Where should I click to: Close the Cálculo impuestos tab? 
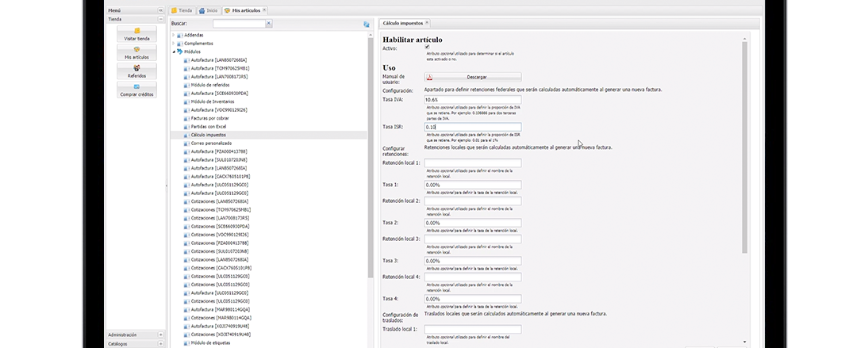427,24
